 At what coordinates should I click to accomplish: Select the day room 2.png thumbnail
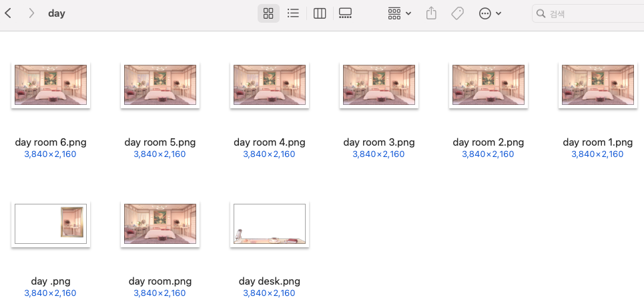pyautogui.click(x=489, y=84)
